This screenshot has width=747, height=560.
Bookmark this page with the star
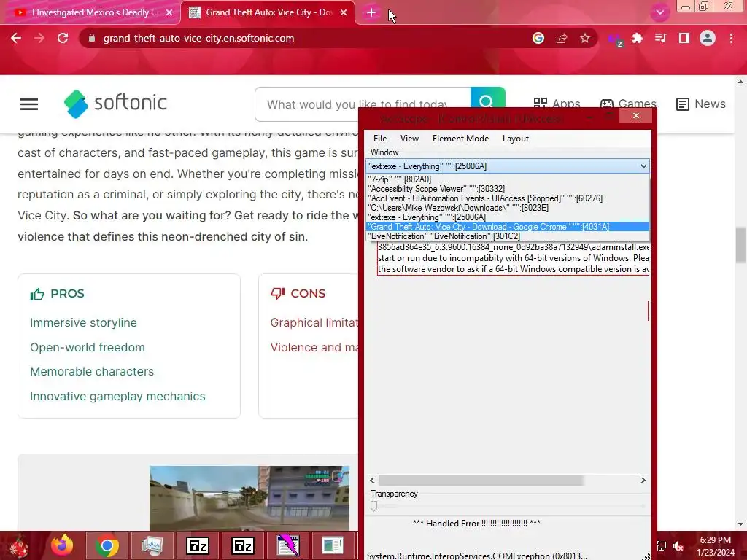tap(585, 38)
